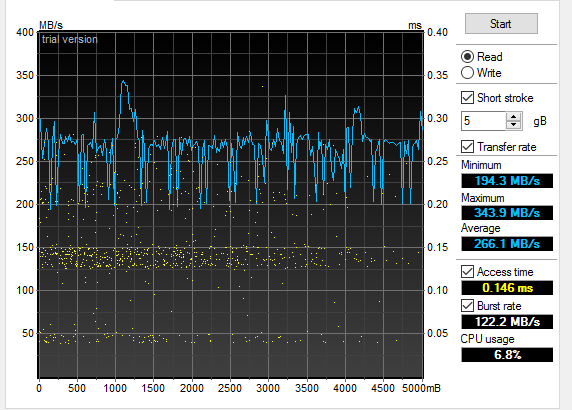The width and height of the screenshot is (572, 410).
Task: Select the Read radio button
Action: 467,57
